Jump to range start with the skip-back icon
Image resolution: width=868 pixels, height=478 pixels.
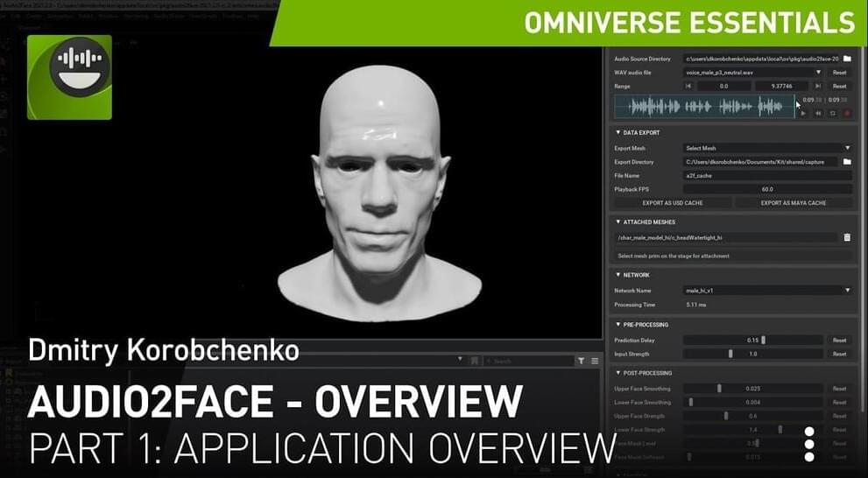(x=688, y=87)
